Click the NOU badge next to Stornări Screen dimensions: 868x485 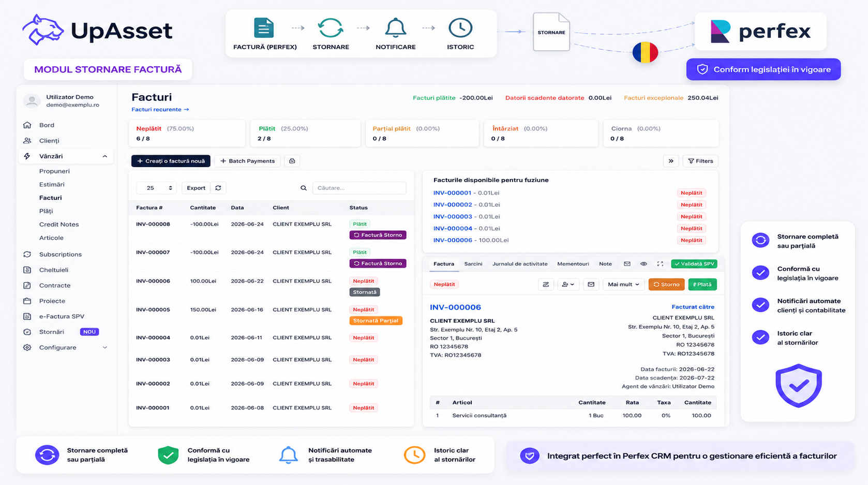(x=89, y=332)
